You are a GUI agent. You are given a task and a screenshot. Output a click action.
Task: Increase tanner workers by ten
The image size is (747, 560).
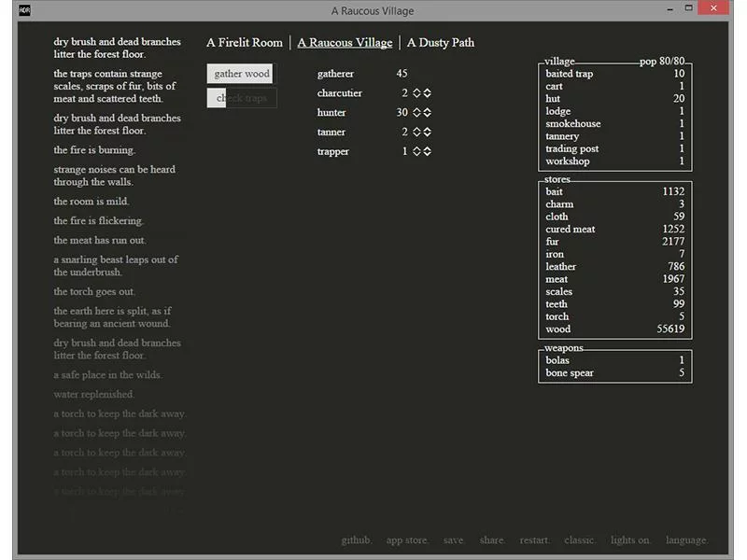428,129
